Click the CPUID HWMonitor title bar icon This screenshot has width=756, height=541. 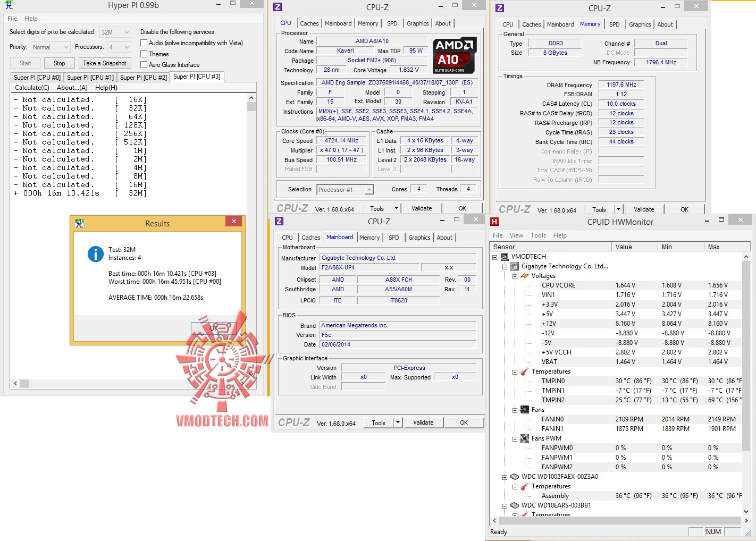494,222
